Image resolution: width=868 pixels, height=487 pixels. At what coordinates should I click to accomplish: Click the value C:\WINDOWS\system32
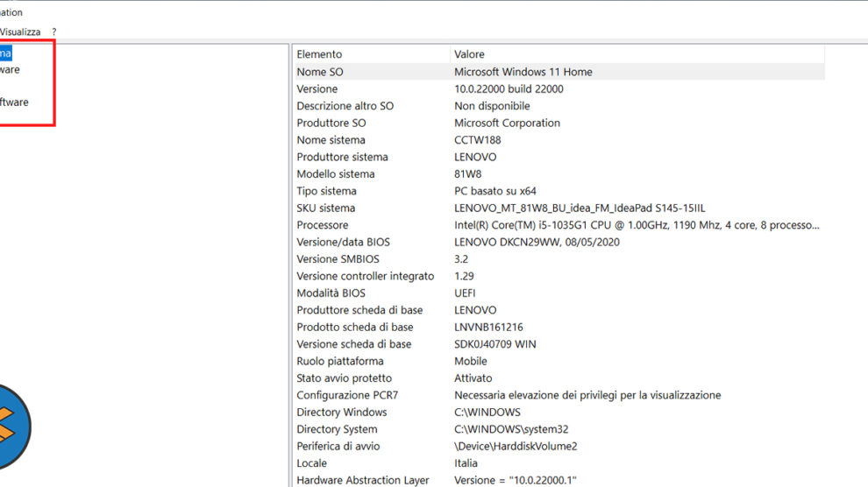coord(511,429)
